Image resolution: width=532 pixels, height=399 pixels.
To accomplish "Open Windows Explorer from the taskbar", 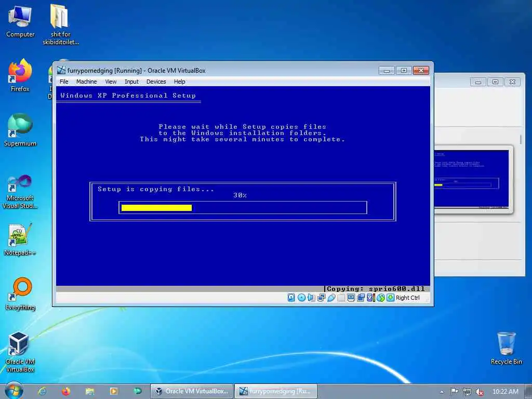I will [89, 391].
